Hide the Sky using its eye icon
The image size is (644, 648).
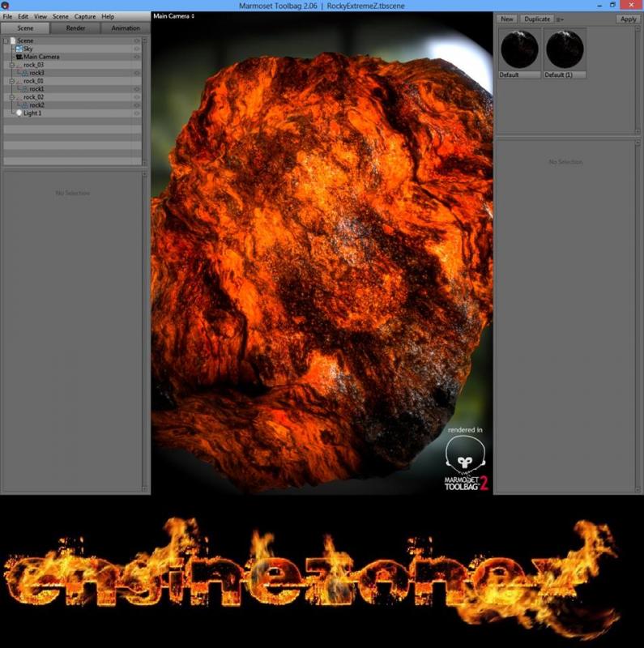click(x=136, y=49)
